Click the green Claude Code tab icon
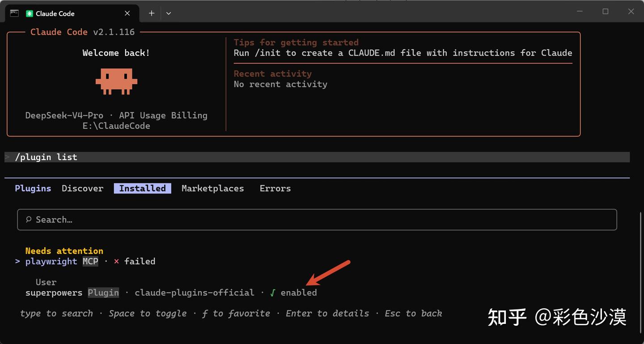This screenshot has width=644, height=344. 30,13
